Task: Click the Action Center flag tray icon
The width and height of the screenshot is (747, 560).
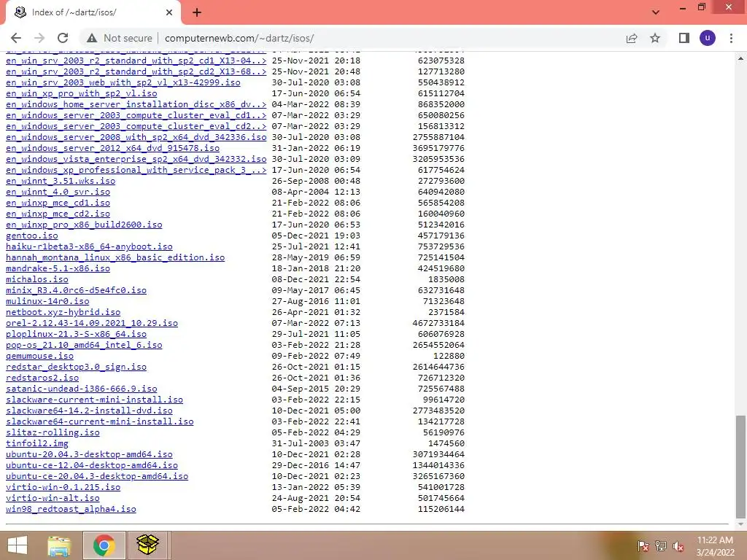Action: point(643,546)
